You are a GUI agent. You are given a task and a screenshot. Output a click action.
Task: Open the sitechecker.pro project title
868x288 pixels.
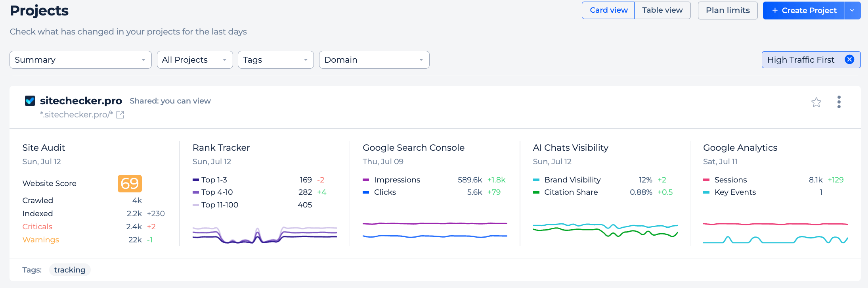point(81,101)
